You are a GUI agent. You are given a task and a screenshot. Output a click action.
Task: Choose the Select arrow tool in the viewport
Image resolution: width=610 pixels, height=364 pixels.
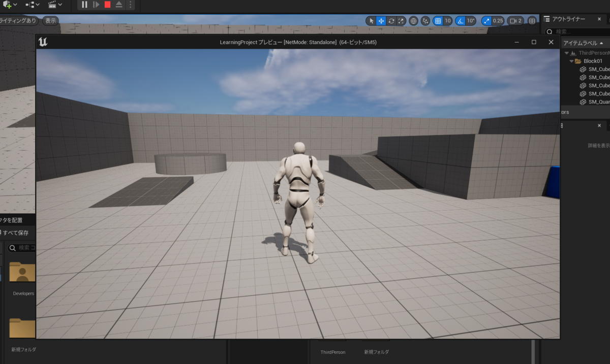[371, 21]
